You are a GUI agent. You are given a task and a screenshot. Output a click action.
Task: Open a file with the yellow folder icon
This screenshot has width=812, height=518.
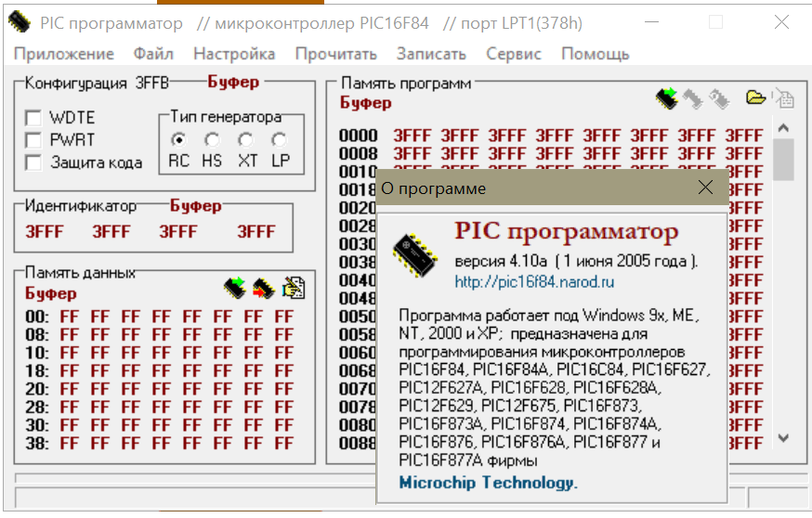tap(755, 97)
